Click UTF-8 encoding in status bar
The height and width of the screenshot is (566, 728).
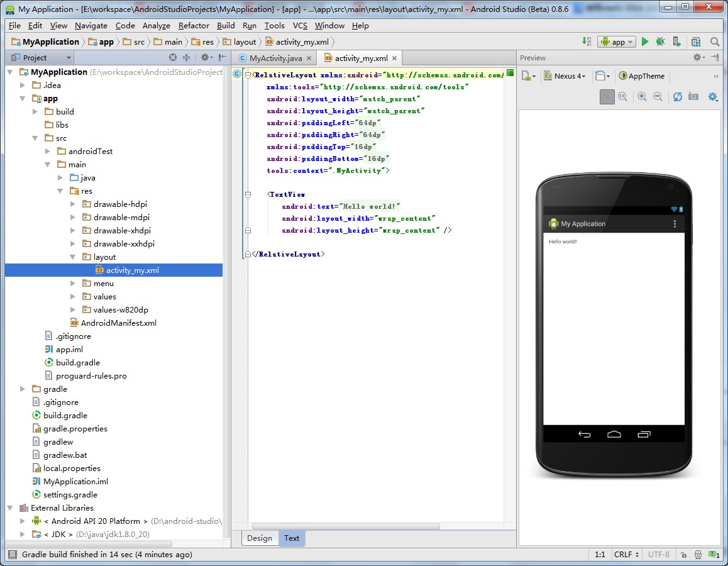pyautogui.click(x=658, y=555)
